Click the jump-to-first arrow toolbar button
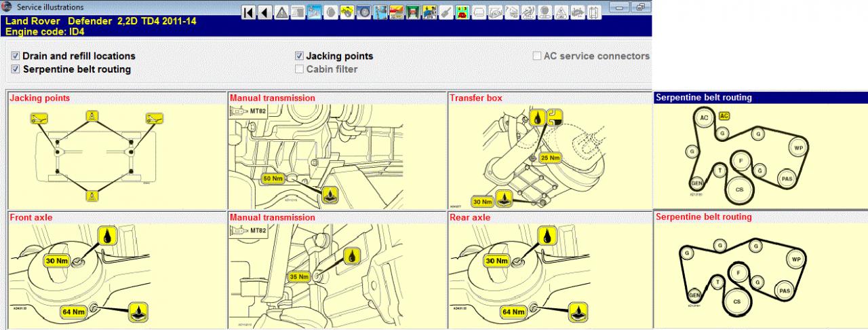This screenshot has width=868, height=330. coord(249,12)
